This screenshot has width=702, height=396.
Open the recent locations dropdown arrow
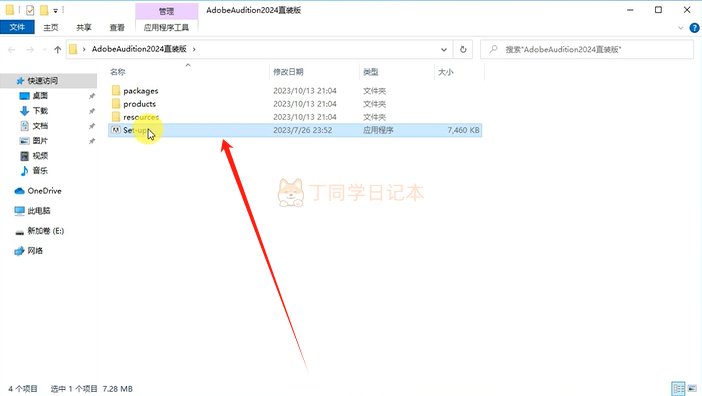[44, 50]
